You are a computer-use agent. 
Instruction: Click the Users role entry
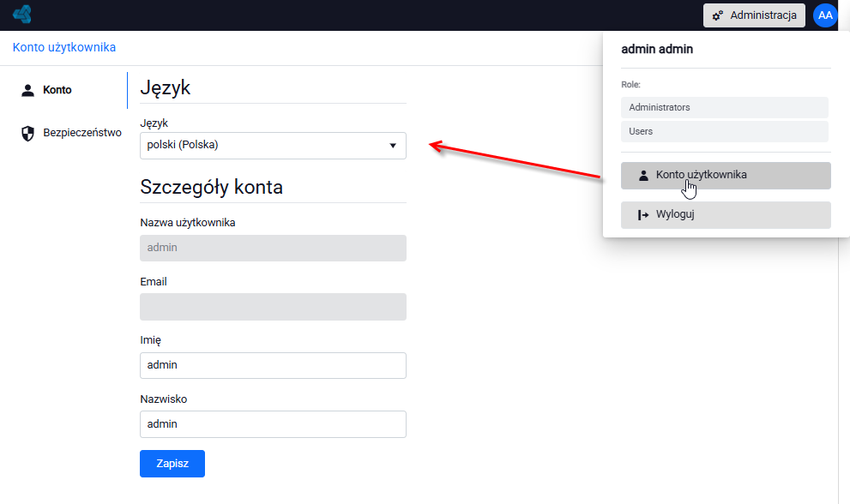click(725, 131)
